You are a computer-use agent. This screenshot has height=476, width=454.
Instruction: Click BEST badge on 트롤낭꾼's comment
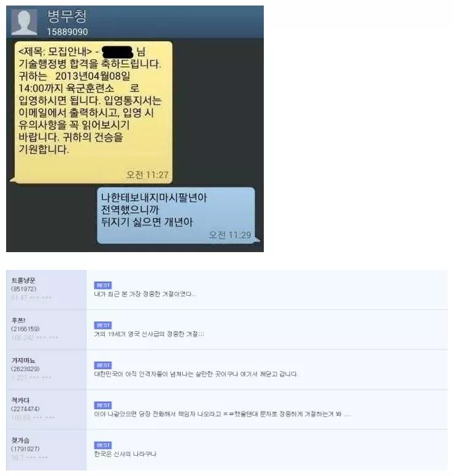tap(103, 285)
